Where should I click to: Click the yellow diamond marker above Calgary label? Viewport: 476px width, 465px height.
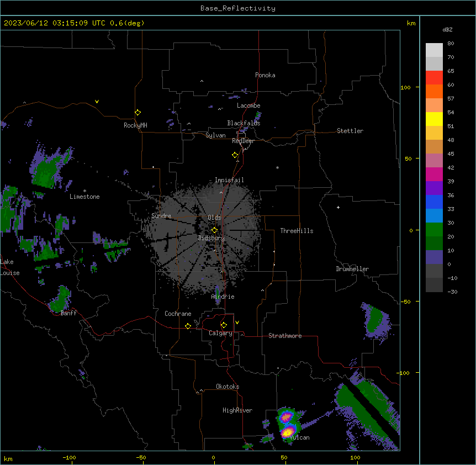pyautogui.click(x=224, y=325)
